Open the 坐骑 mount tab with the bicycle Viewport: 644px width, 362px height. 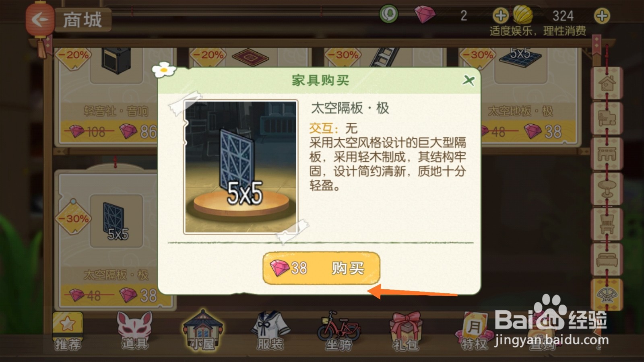[338, 331]
